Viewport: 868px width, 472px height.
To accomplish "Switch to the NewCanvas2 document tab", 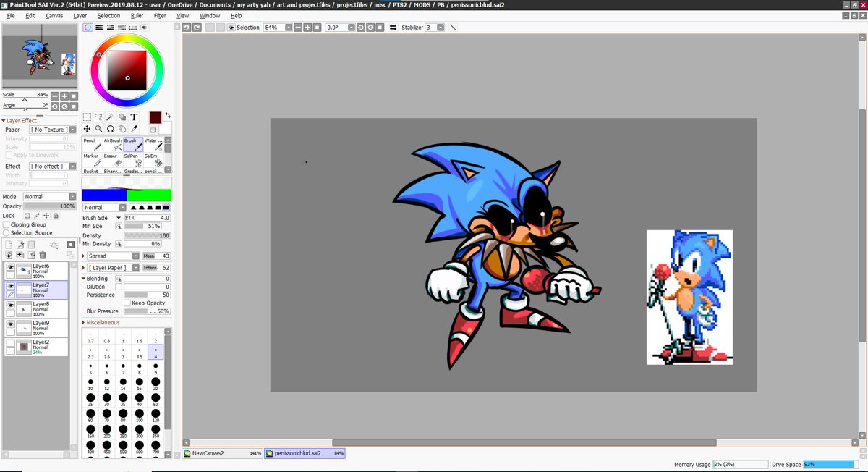I will (223, 453).
